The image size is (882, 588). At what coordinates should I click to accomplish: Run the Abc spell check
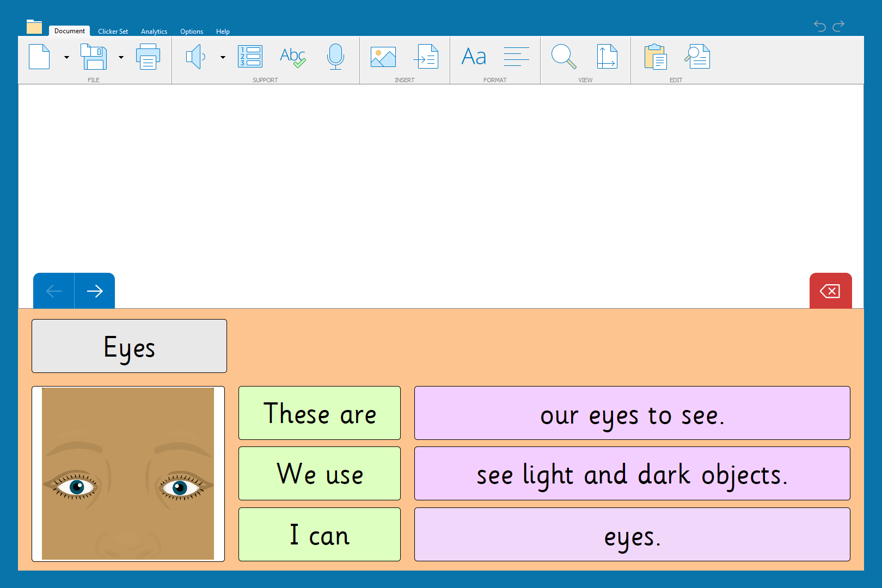pyautogui.click(x=292, y=57)
